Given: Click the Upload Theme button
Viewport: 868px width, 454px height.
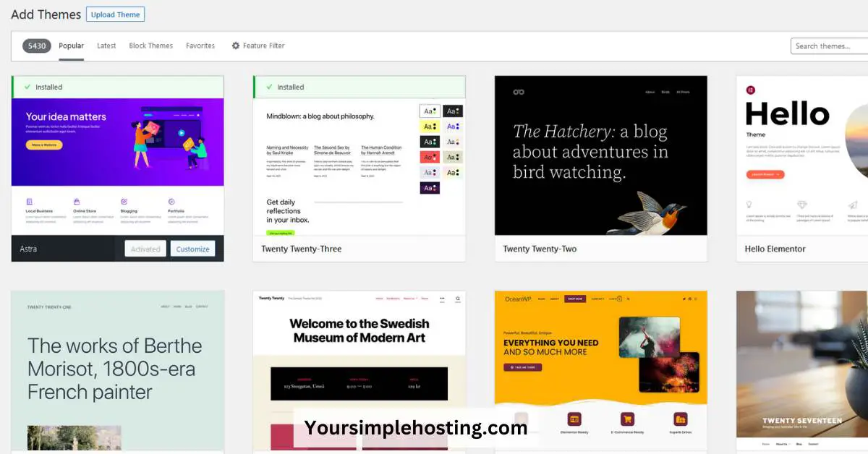Looking at the screenshot, I should tap(115, 14).
